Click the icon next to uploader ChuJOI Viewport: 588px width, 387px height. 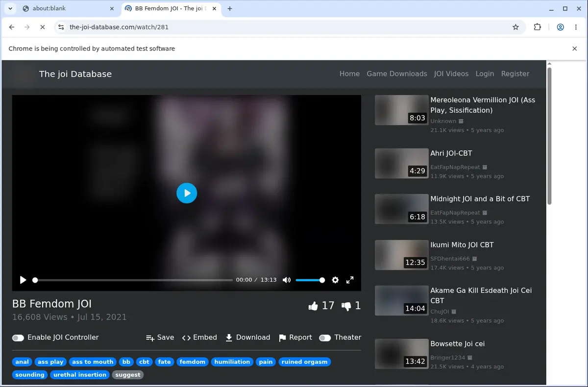coord(454,312)
